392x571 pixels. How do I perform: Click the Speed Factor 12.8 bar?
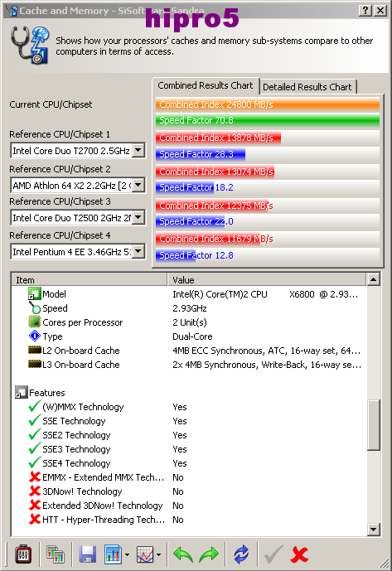tap(176, 255)
